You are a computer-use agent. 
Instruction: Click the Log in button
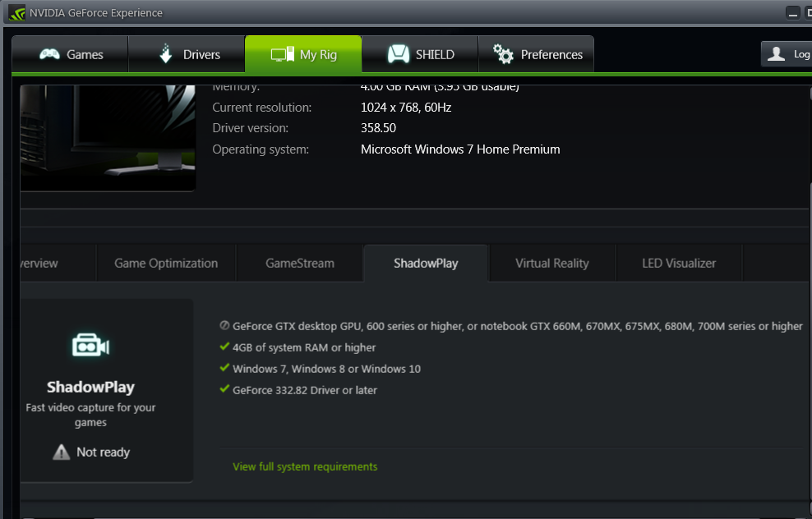[787, 54]
